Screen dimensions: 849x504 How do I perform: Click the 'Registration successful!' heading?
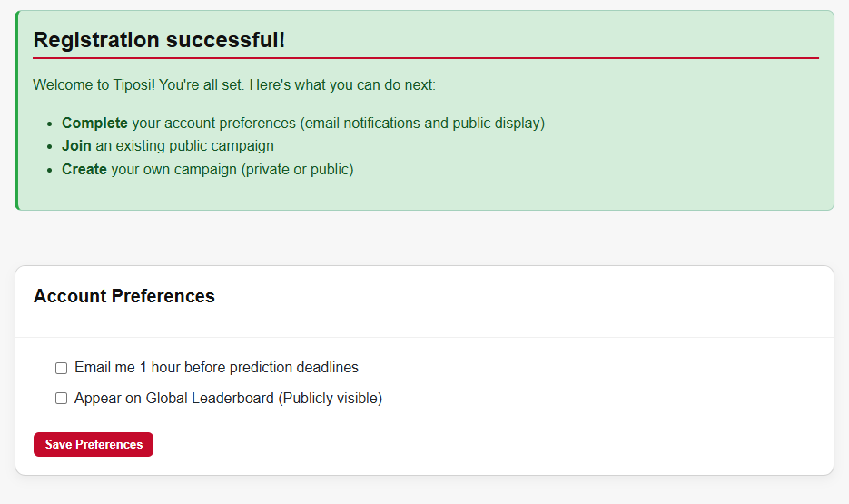tap(159, 40)
